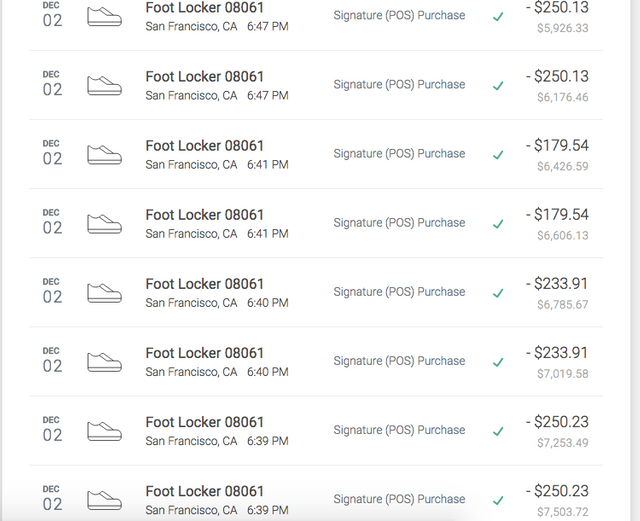Click Signature (POS) Purchase label in $5,926.33 row
Viewport: 640px width, 521px height.
pyautogui.click(x=399, y=16)
